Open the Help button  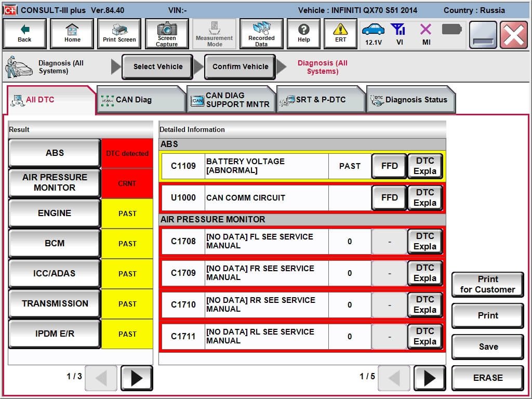pos(303,34)
